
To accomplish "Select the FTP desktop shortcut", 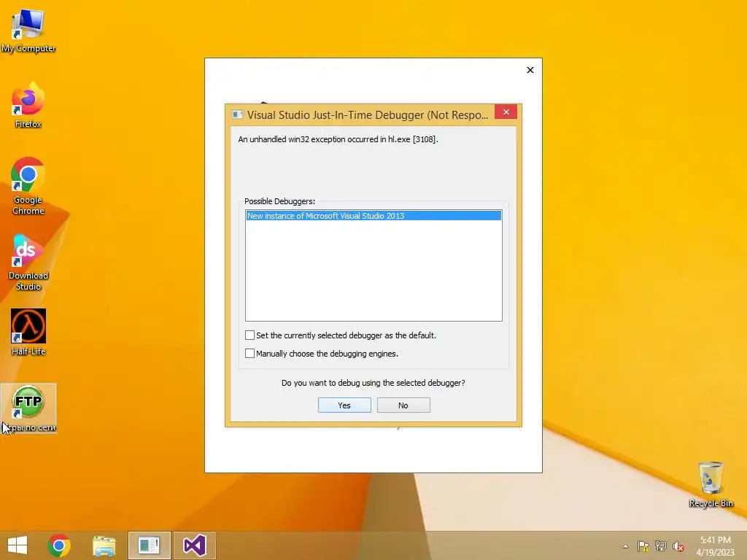I will click(x=28, y=408).
